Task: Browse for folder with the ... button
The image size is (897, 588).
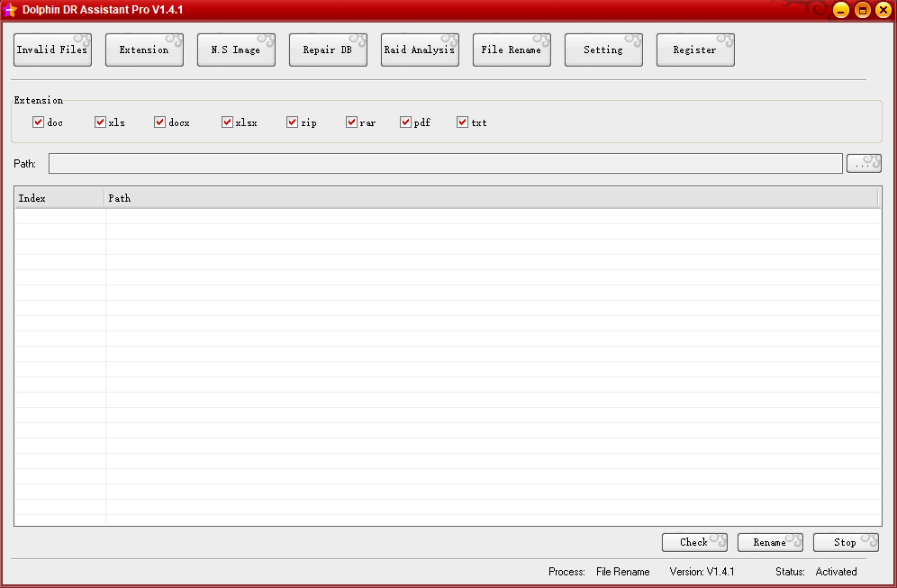Action: (864, 164)
